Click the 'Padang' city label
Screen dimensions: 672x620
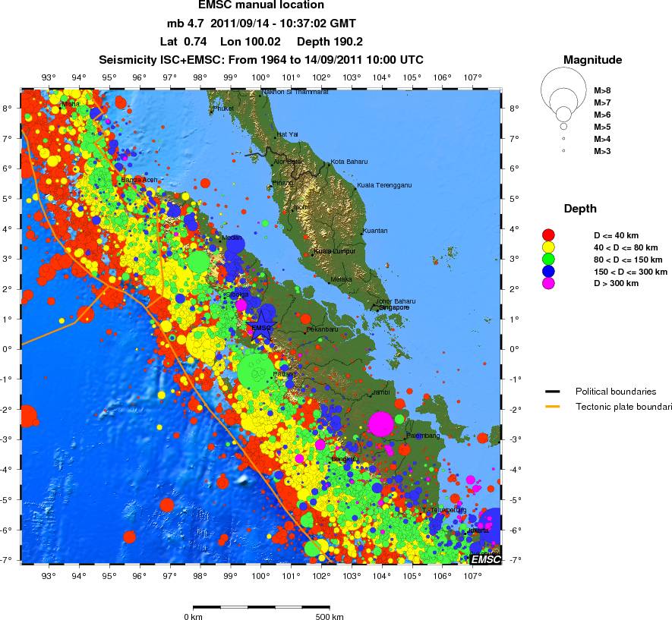coord(284,374)
